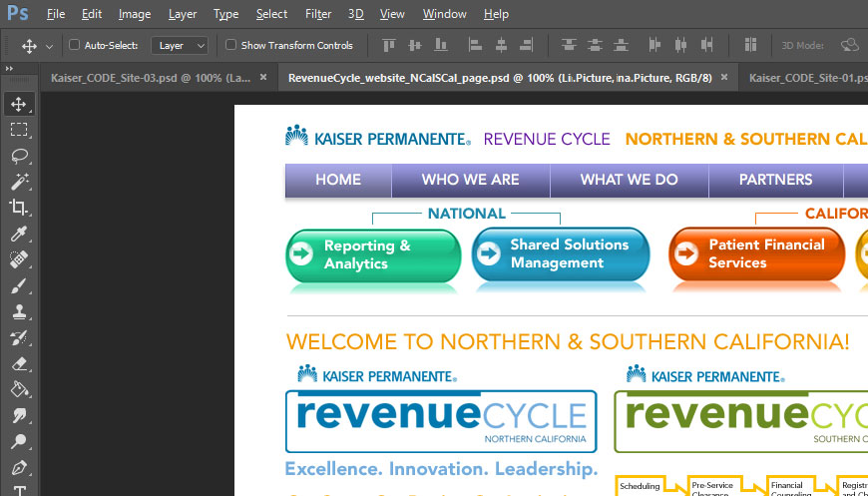This screenshot has height=496, width=868.
Task: Click Align horizontal centers icon
Action: point(501,45)
